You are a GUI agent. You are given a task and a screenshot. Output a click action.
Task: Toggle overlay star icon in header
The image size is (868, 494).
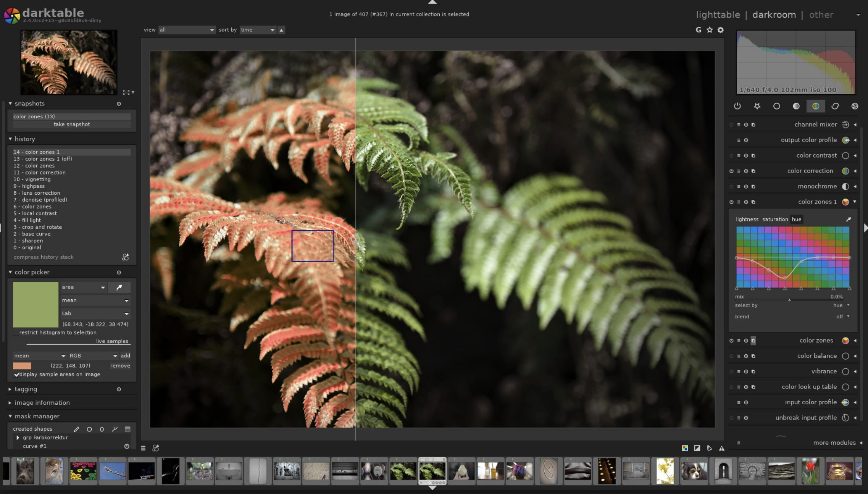point(710,30)
